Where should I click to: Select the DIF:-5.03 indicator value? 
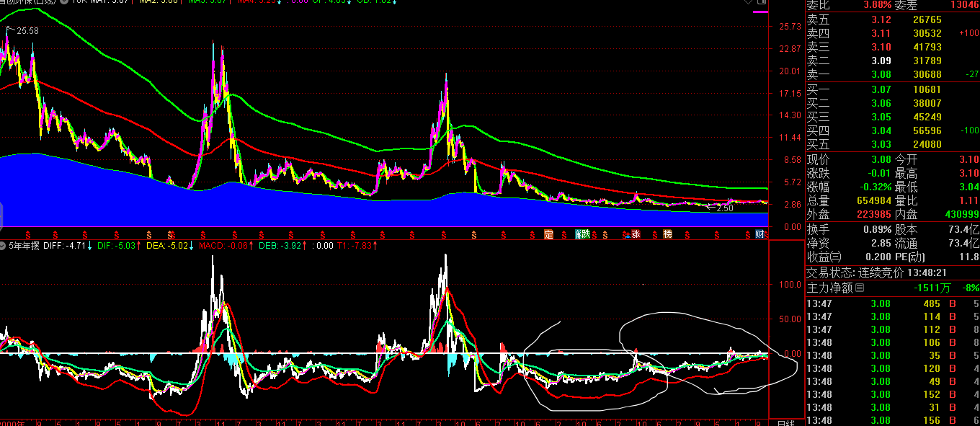[117, 246]
